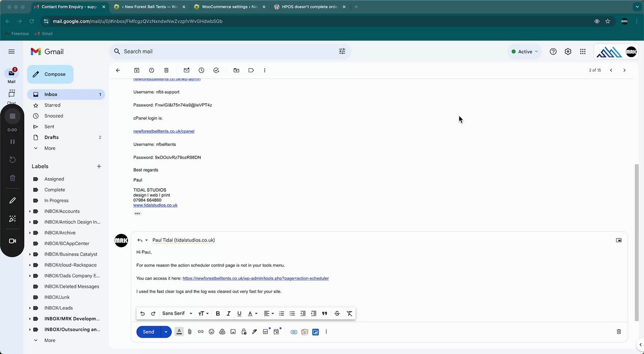Open the Drafts folder
644x354 pixels.
click(x=66, y=138)
